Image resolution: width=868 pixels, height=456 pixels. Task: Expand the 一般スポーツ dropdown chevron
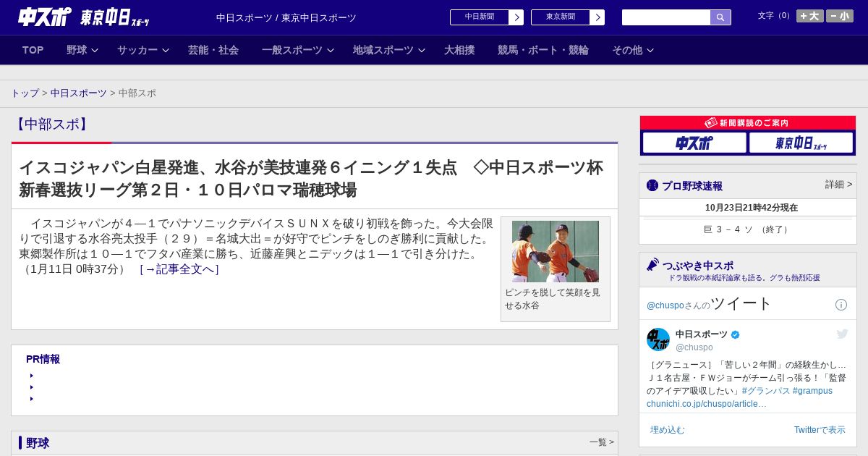pos(331,51)
